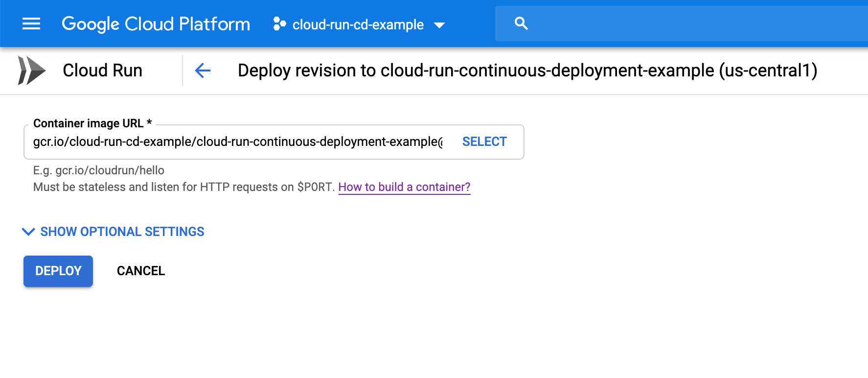The height and width of the screenshot is (378, 868).
Task: Focus the top search bar field
Action: (682, 24)
